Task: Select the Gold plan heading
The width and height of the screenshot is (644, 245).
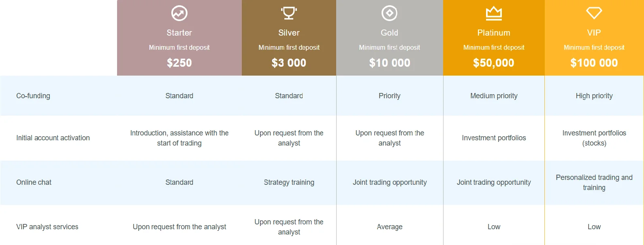Action: tap(389, 33)
